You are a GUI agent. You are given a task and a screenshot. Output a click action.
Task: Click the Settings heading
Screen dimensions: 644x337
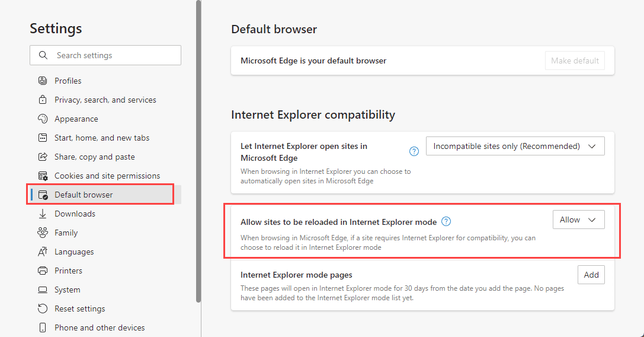click(x=56, y=28)
